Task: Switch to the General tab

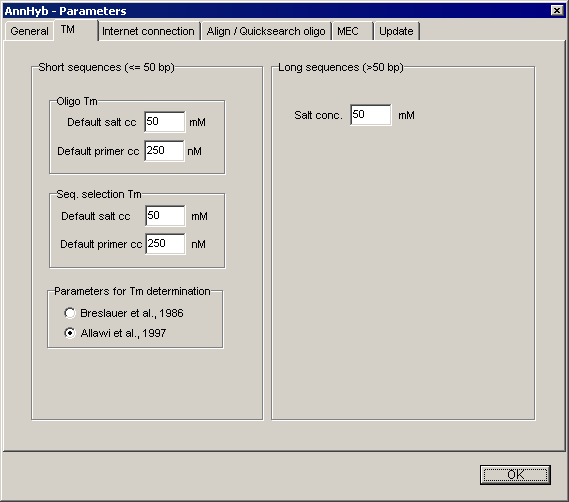Action: (29, 31)
